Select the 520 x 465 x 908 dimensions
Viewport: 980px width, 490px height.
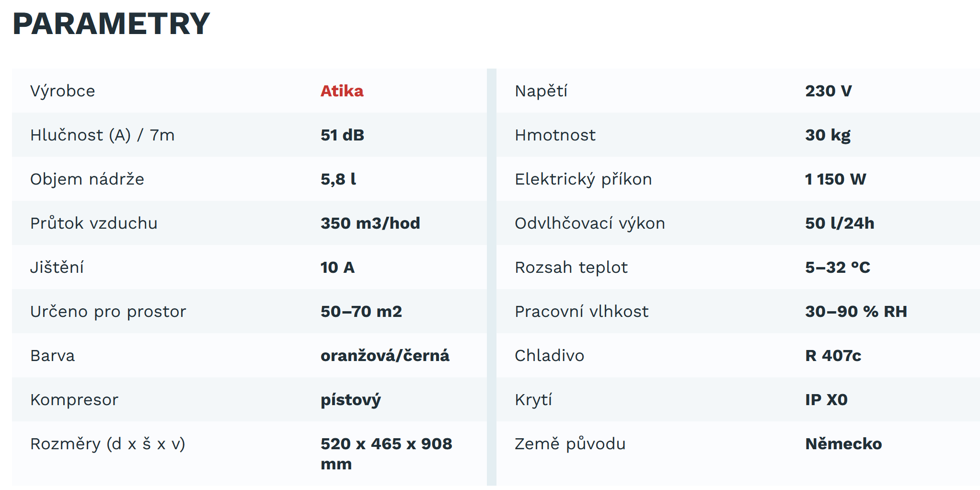pyautogui.click(x=386, y=454)
